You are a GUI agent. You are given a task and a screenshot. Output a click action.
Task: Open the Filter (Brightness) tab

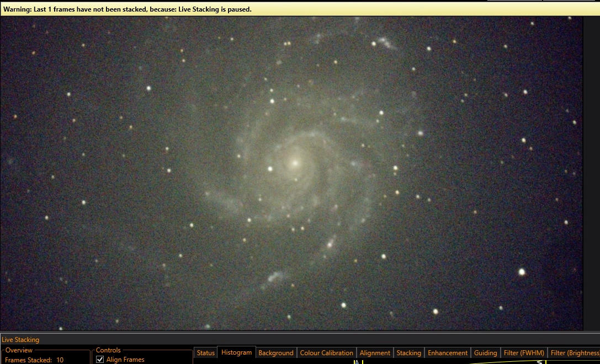click(574, 352)
